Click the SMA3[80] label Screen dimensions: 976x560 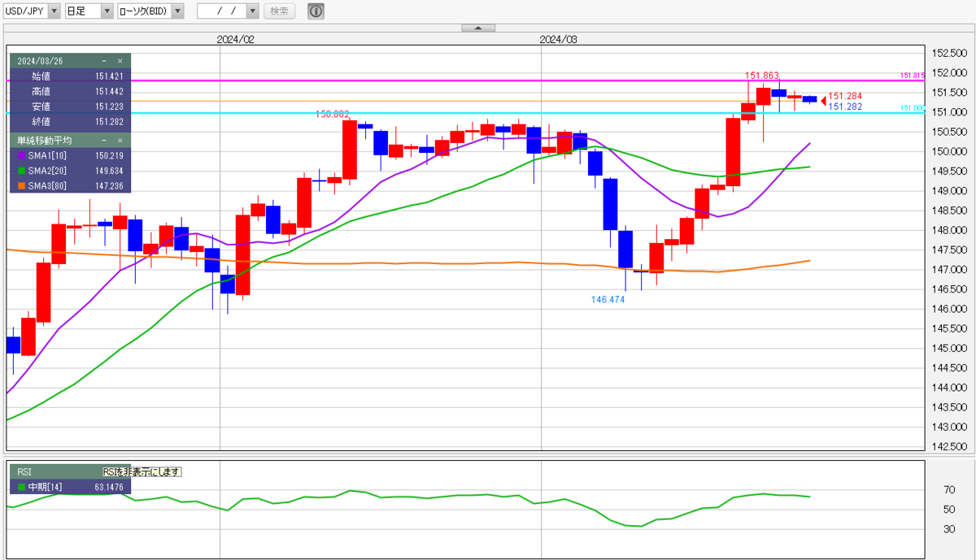[46, 186]
